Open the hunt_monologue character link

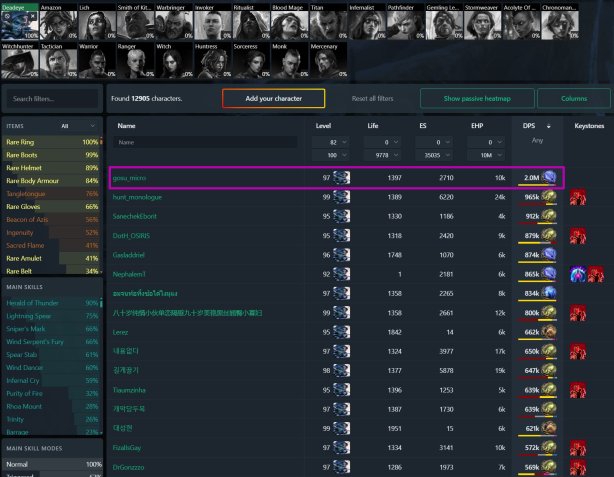(137, 197)
